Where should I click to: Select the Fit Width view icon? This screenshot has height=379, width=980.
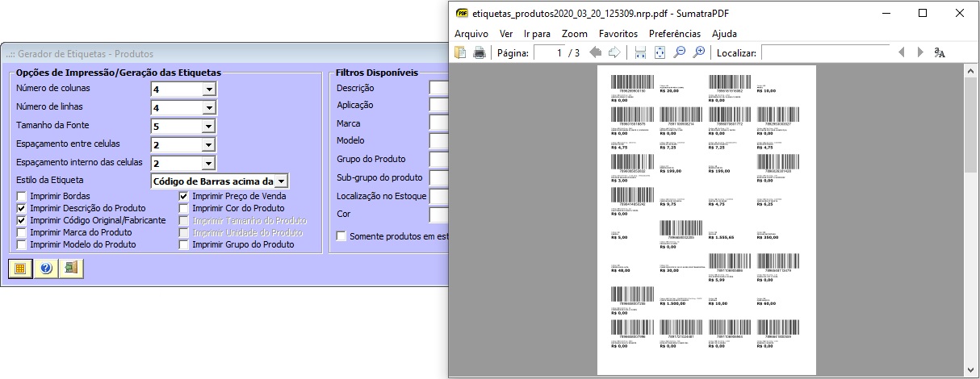click(640, 52)
